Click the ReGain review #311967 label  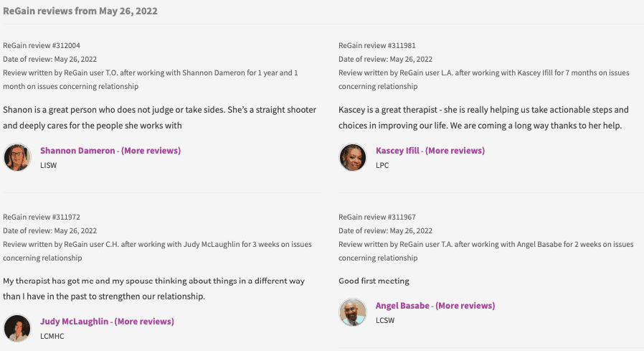377,217
